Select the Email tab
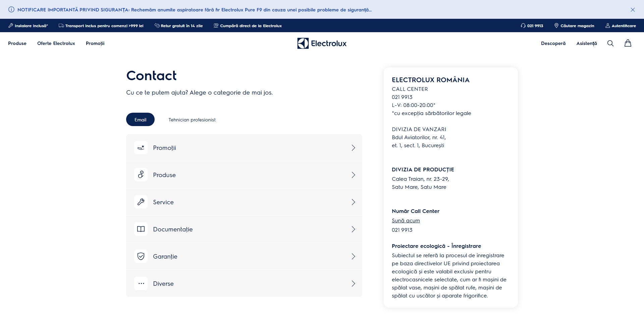Screen dimensions: 644x332 140,120
